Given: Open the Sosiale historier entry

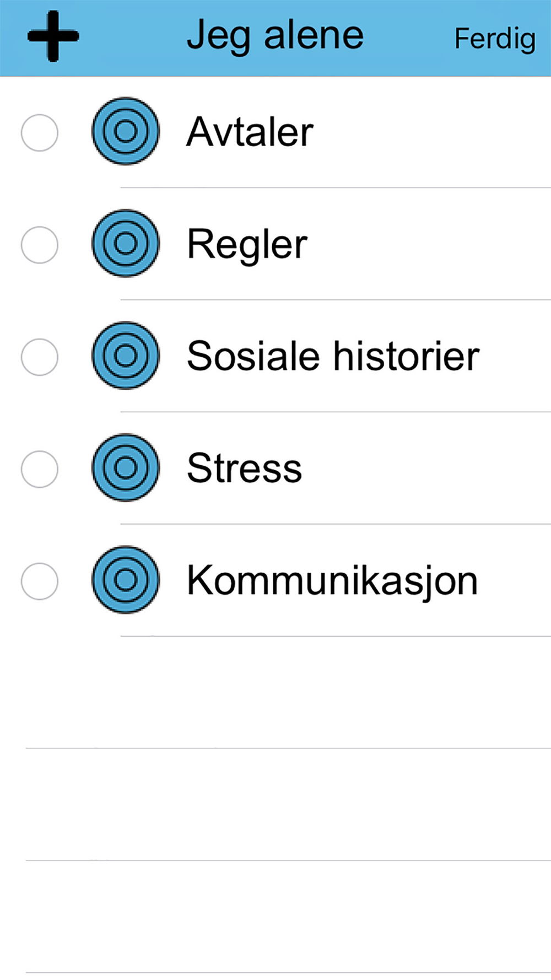Looking at the screenshot, I should click(275, 356).
